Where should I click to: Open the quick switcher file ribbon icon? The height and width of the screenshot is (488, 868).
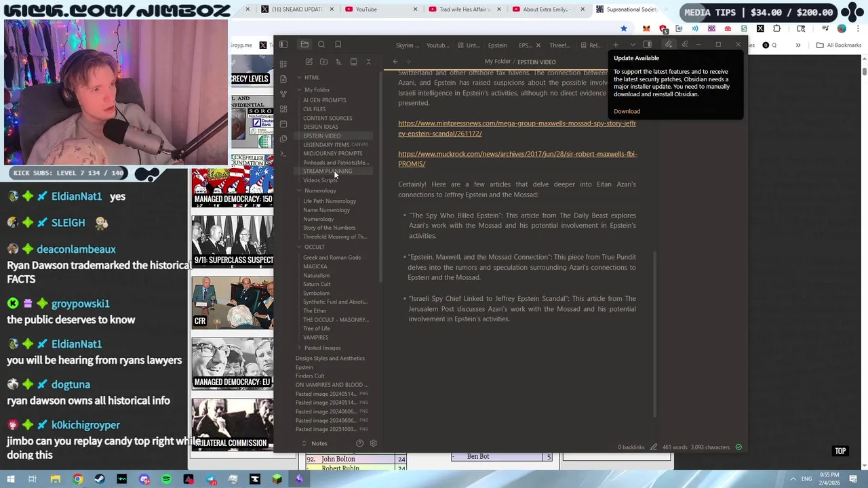coord(283,79)
